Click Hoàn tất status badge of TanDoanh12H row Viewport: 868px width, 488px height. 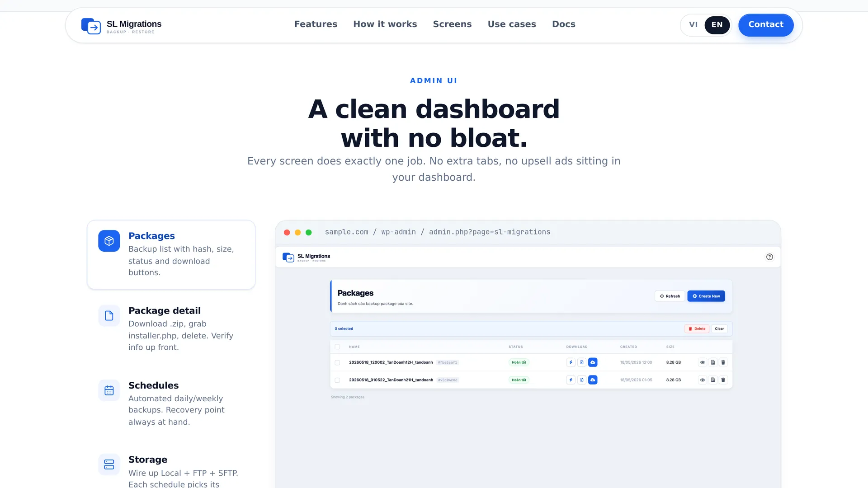tap(519, 362)
